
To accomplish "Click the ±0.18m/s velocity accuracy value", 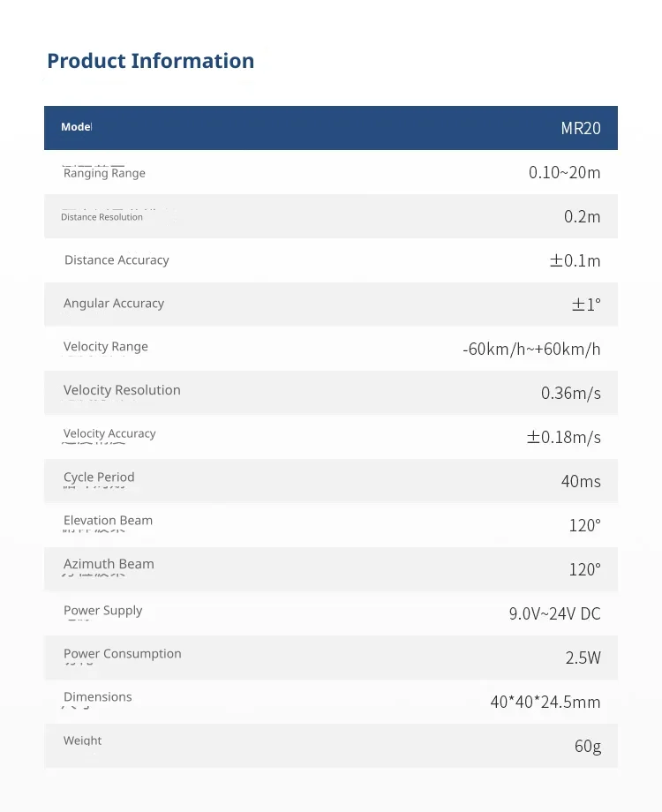I will [563, 437].
